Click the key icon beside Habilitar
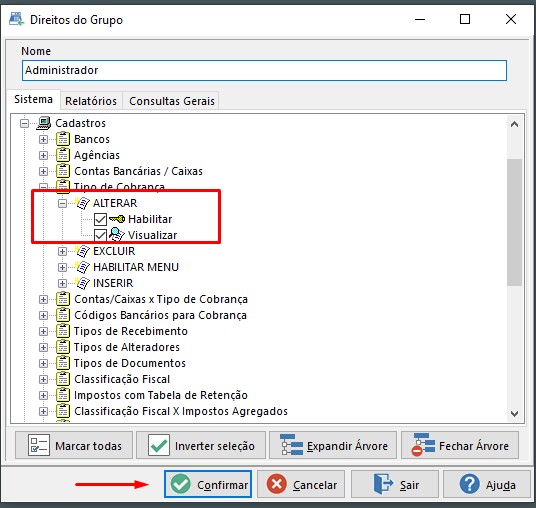This screenshot has height=508, width=536. tap(117, 219)
